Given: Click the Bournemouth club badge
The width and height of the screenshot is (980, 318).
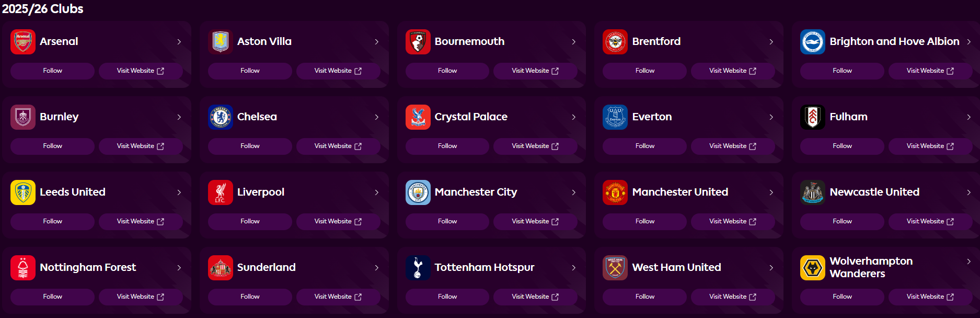Looking at the screenshot, I should pyautogui.click(x=418, y=41).
